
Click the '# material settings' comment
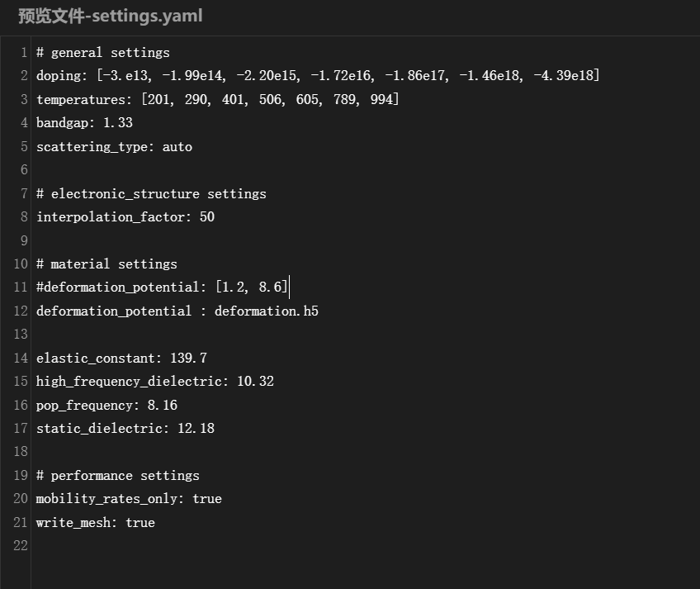point(106,264)
